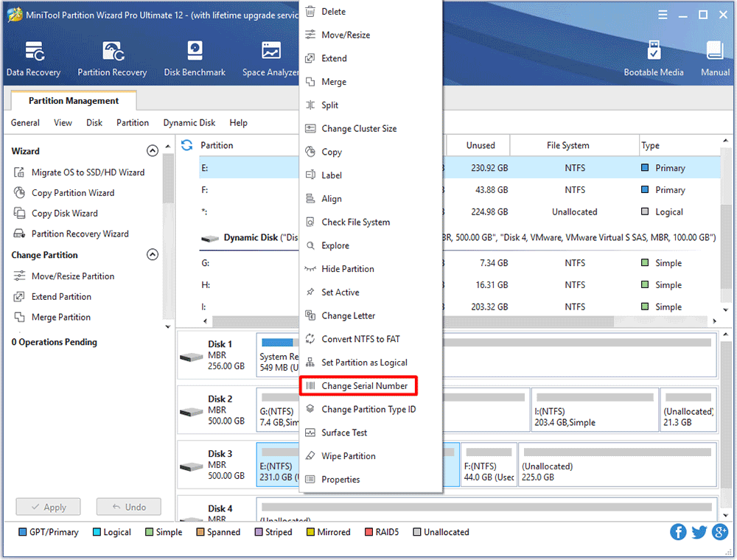
Task: Click the Simple legend color swatch
Action: pos(148,531)
